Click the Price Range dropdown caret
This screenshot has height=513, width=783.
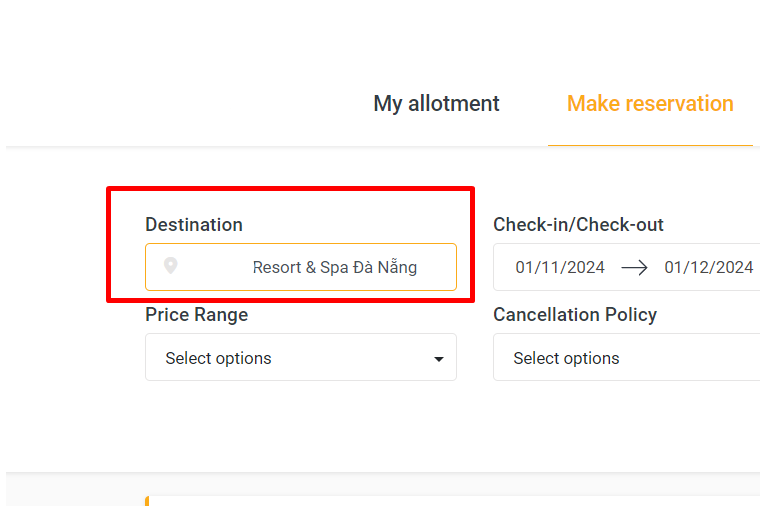(x=438, y=359)
